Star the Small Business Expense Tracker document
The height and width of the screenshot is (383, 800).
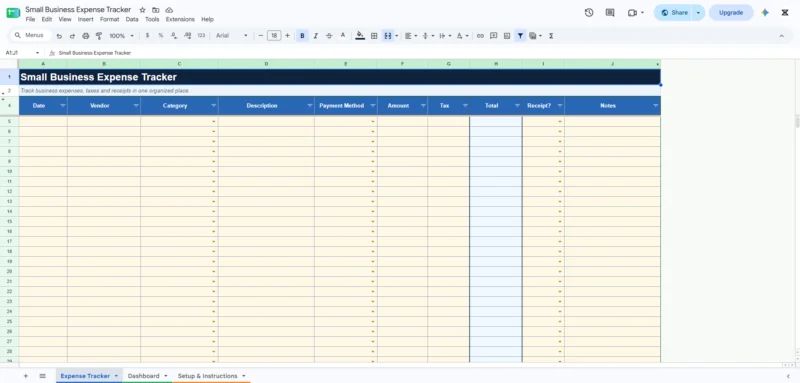point(142,10)
